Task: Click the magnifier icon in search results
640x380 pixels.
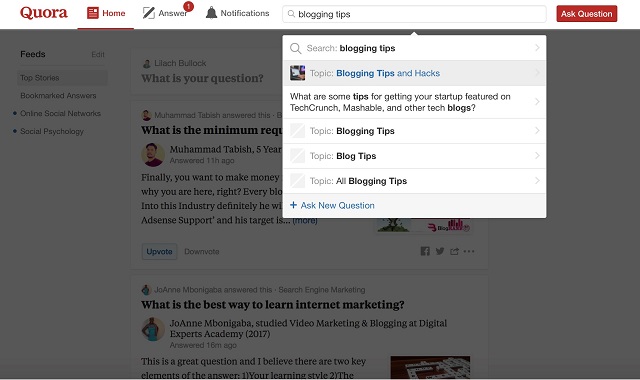Action: pyautogui.click(x=296, y=48)
